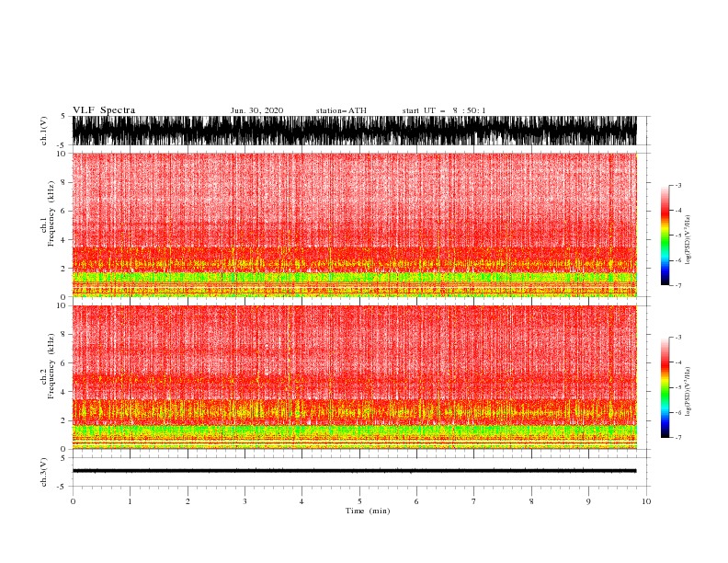Screen dimensions: 728x563
Task: Click the 'Time (min)' axis label
Action: pos(368,511)
